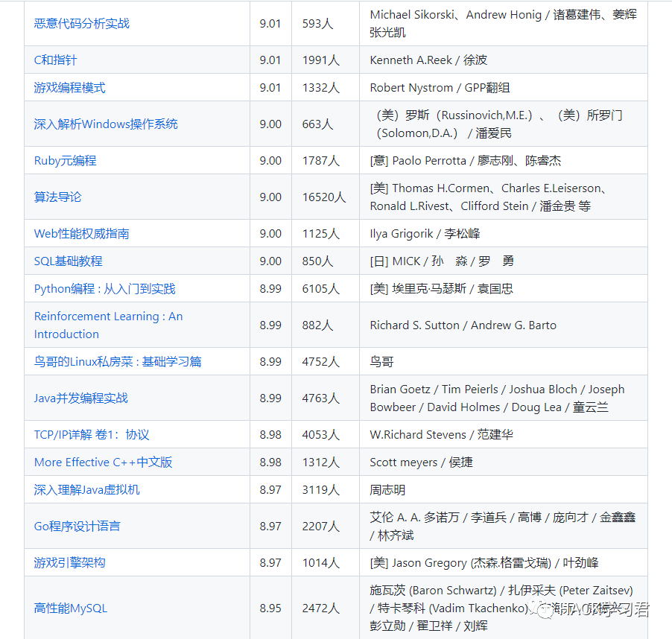Select author cell Richard S. Sutton / Andrew G. Barto
Viewport: 672px width, 639px height.
[504, 325]
